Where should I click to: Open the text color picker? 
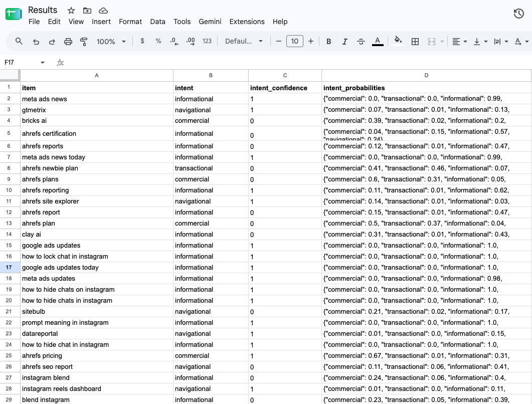[378, 42]
